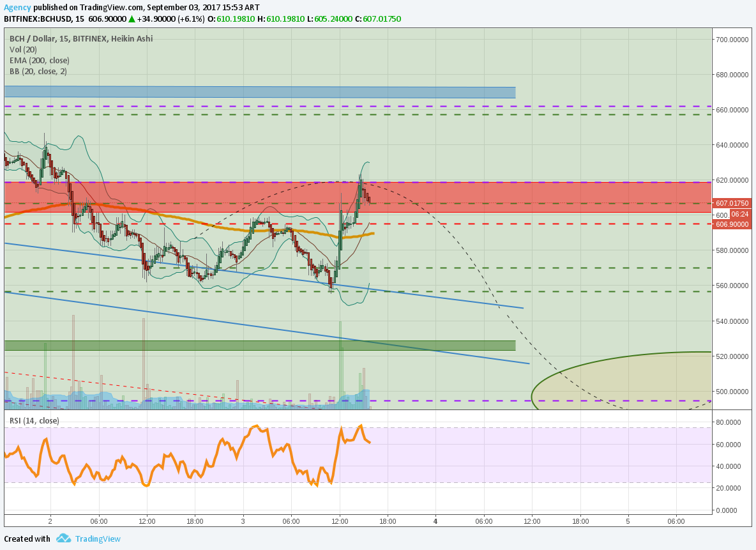Click the 0.0000 RSI axis label
The image size is (756, 550).
pos(727,510)
